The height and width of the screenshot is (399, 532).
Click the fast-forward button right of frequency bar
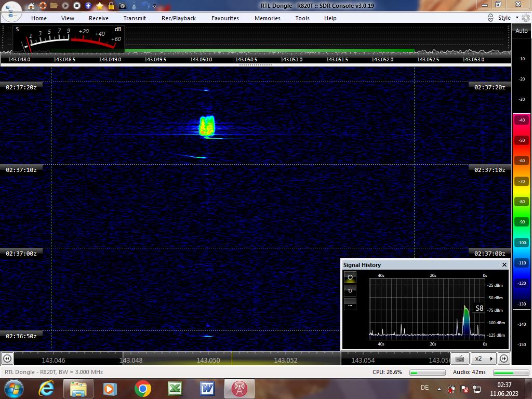[x=504, y=358]
